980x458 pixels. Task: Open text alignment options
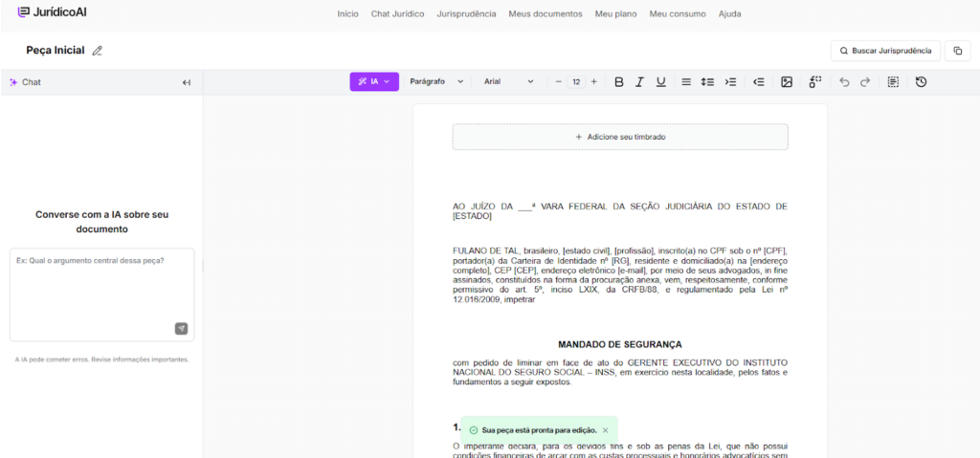coord(685,82)
